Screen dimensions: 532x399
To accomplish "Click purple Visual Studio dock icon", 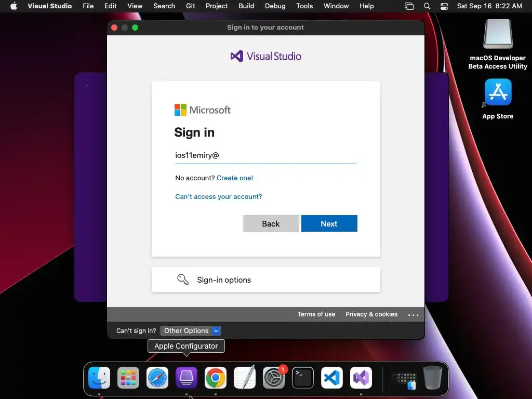I will click(x=361, y=378).
